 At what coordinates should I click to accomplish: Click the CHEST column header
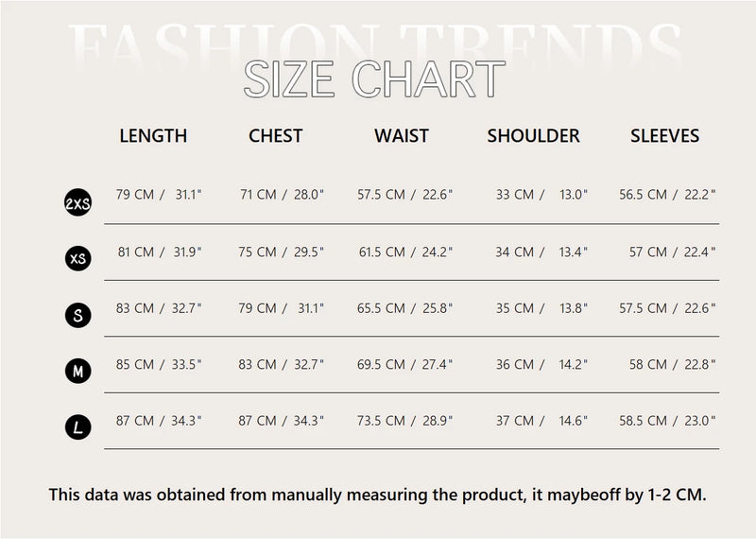[276, 135]
